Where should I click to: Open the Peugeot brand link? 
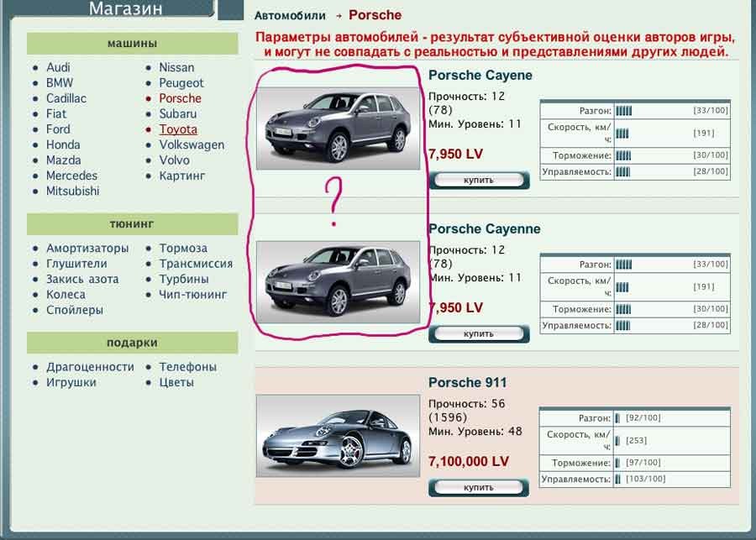point(181,83)
